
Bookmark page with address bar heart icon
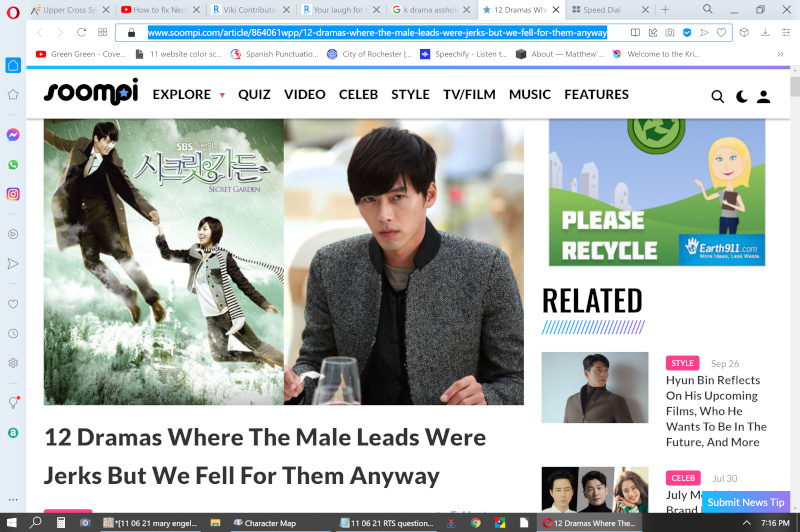click(x=721, y=33)
